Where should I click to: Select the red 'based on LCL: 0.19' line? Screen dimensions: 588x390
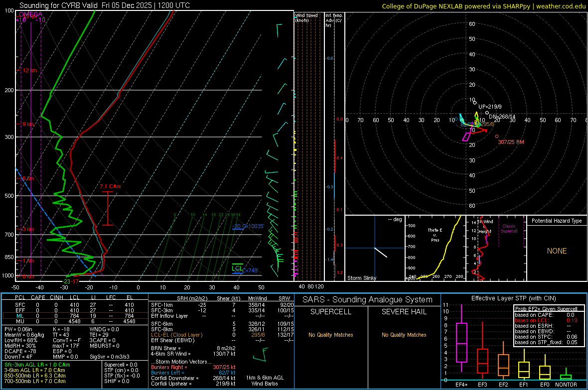546,320
